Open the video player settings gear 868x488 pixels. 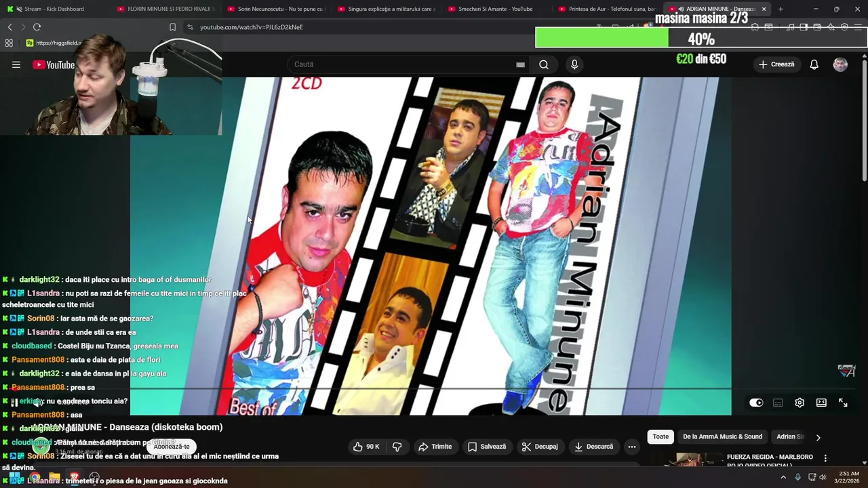(x=800, y=403)
